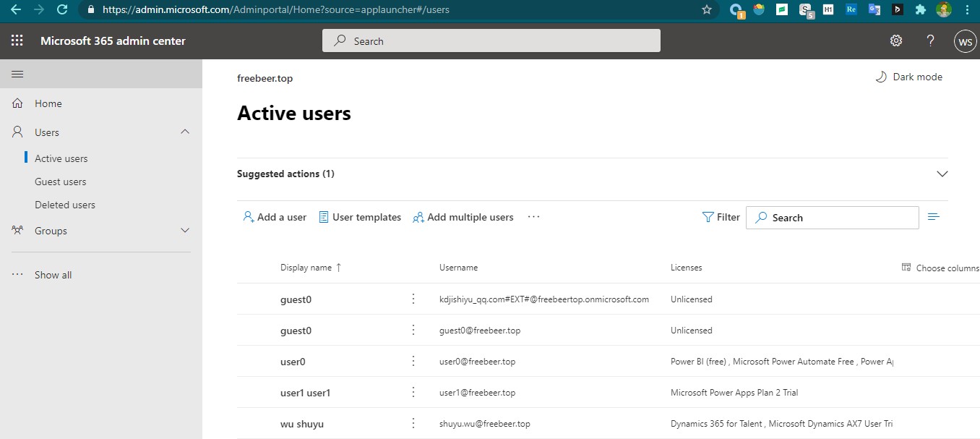Click username shuyu.wu@freebeer.top
Image resolution: width=980 pixels, height=439 pixels.
pyautogui.click(x=485, y=424)
